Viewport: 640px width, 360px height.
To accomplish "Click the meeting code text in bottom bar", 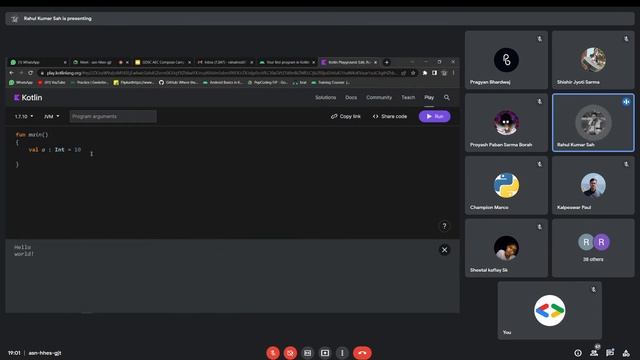I will [x=45, y=353].
